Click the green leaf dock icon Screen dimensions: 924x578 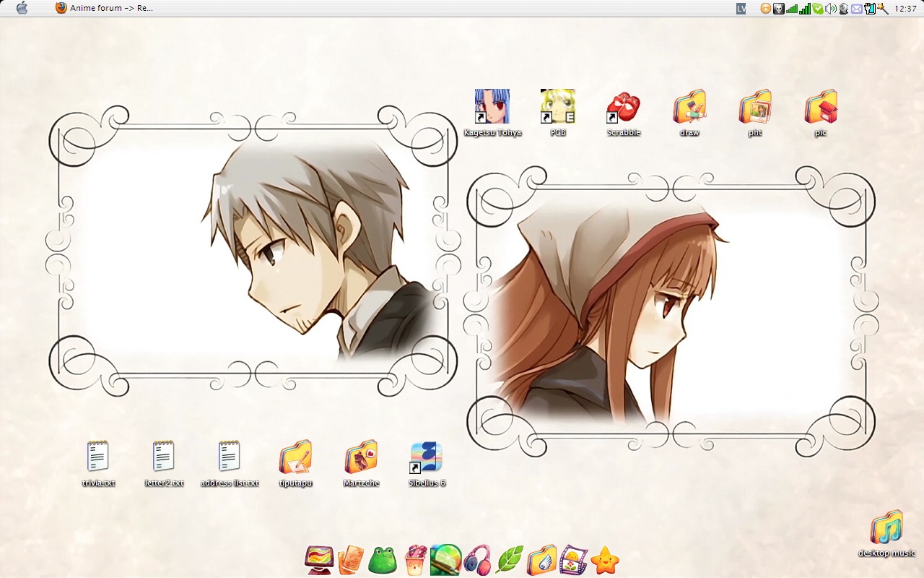(x=510, y=560)
